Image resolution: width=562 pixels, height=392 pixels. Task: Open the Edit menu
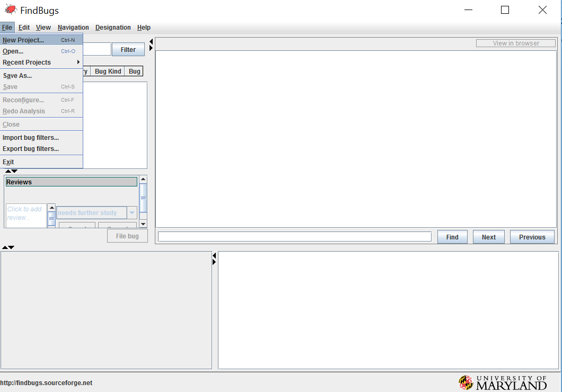24,28
